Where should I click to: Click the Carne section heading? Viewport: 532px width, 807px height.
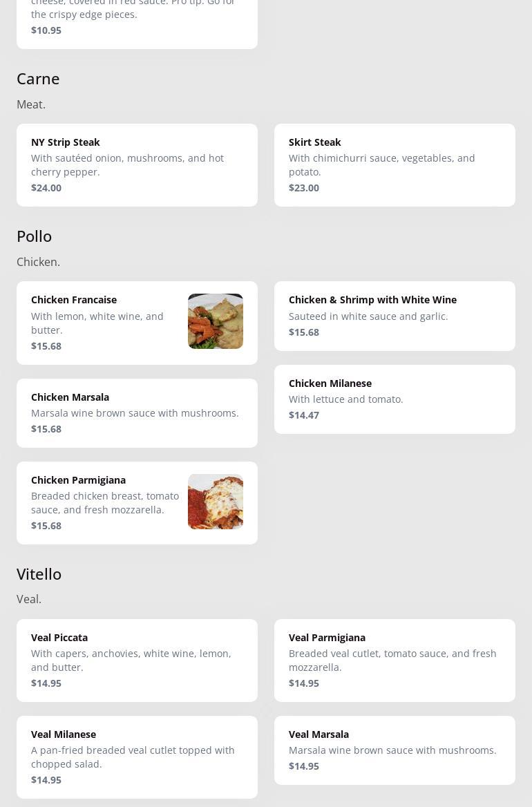(x=38, y=79)
